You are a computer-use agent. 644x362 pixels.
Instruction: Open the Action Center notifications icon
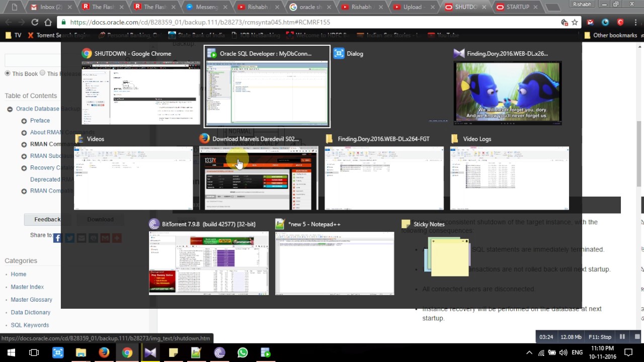coord(628,352)
